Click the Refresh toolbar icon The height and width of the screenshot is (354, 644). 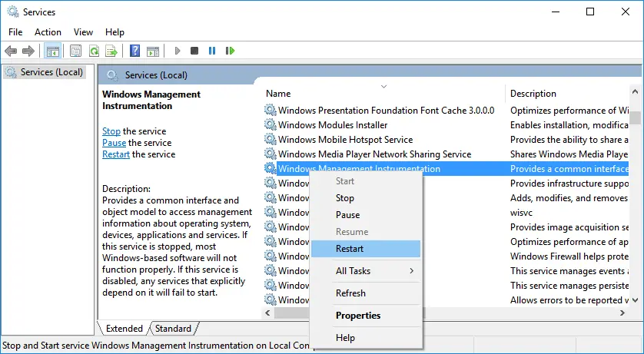pyautogui.click(x=94, y=51)
